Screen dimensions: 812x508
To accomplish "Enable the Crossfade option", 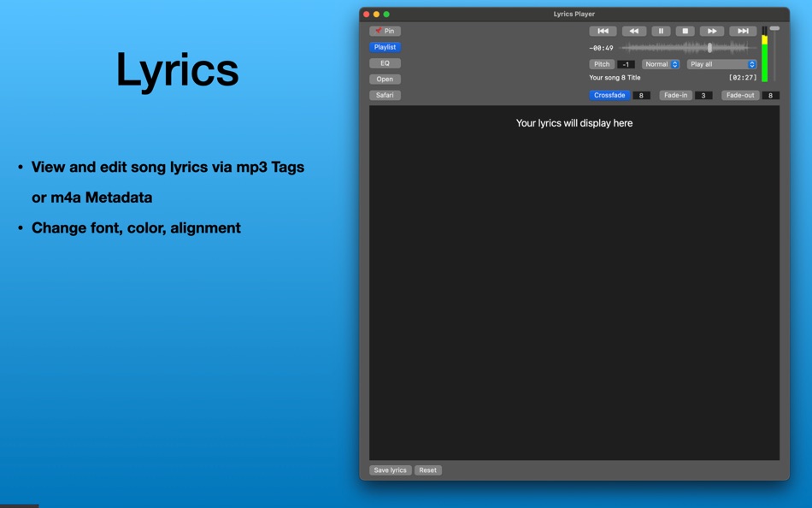I will 609,95.
